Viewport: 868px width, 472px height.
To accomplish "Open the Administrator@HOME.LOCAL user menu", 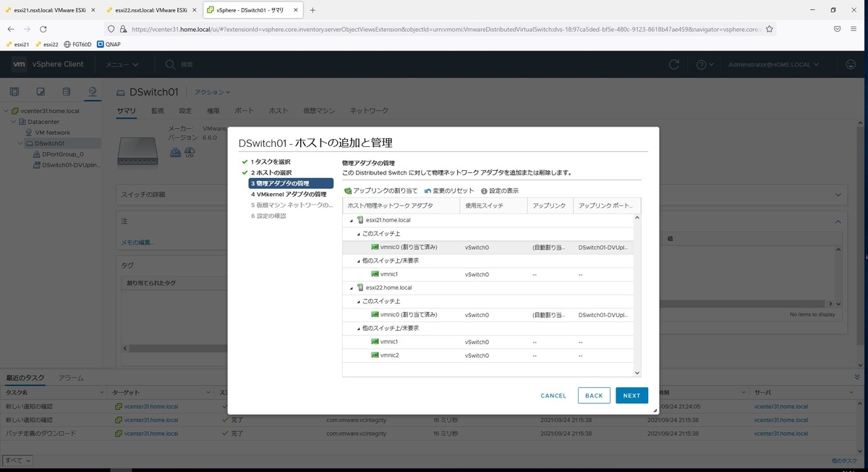I will pyautogui.click(x=774, y=64).
